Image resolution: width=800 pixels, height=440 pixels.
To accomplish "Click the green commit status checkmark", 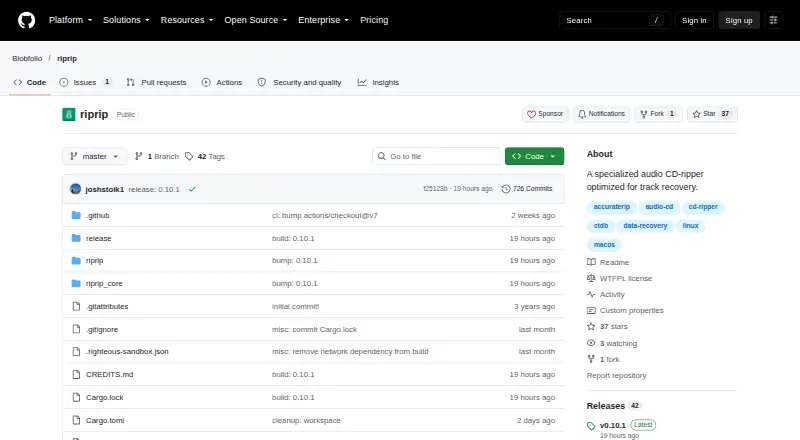I will [192, 189].
